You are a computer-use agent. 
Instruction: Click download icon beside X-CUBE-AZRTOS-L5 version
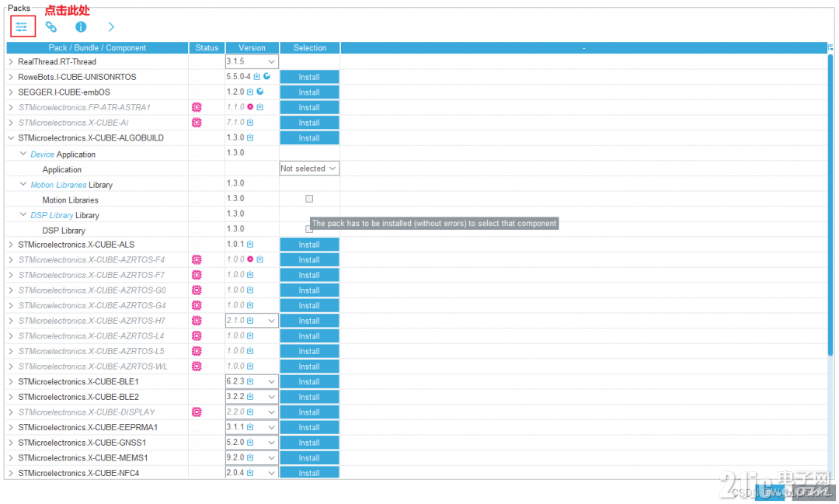(250, 351)
